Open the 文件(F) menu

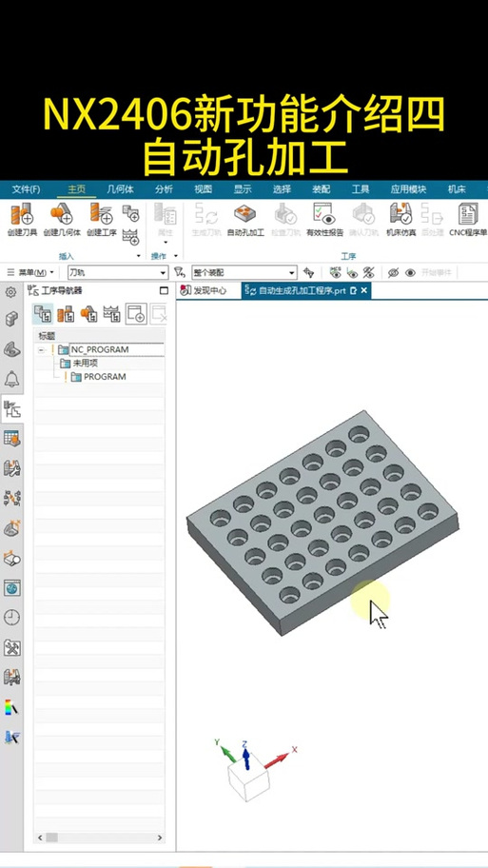26,189
